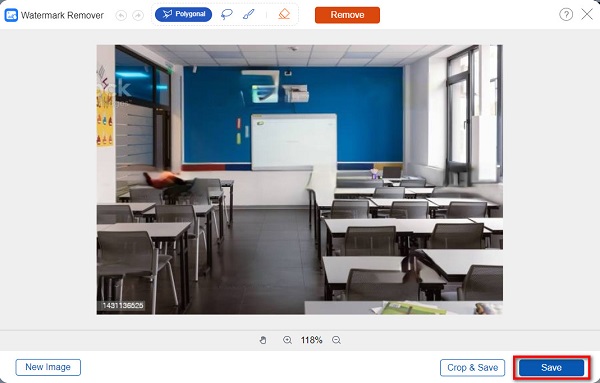Click the Watermark Remover app logo
The width and height of the screenshot is (600, 383).
[11, 15]
